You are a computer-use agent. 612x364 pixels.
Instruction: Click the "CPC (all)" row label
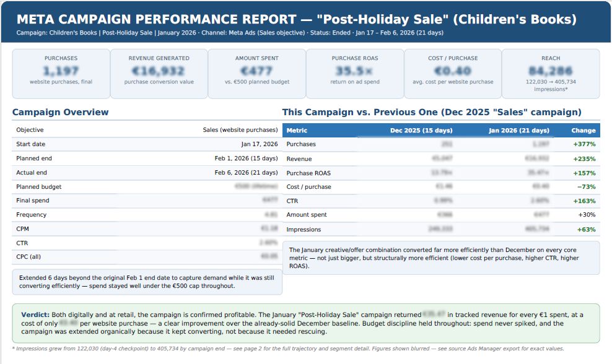[x=28, y=257]
